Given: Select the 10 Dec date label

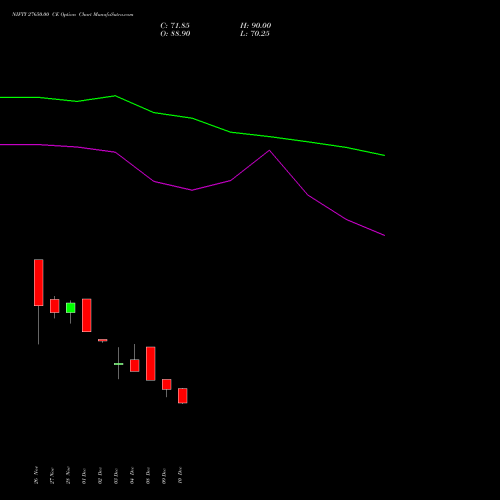Looking at the screenshot, I should tap(180, 476).
